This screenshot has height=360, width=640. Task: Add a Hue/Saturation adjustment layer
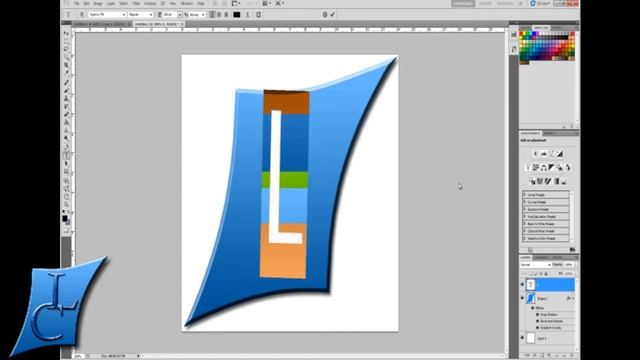click(x=535, y=167)
